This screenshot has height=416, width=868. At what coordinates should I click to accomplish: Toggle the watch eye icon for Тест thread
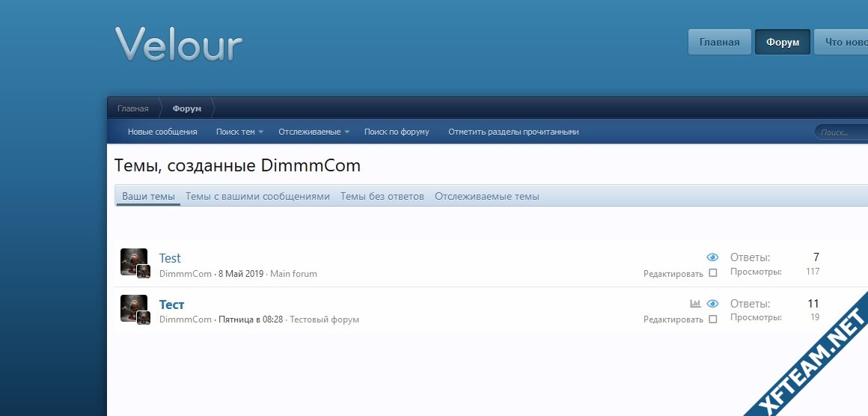point(712,304)
